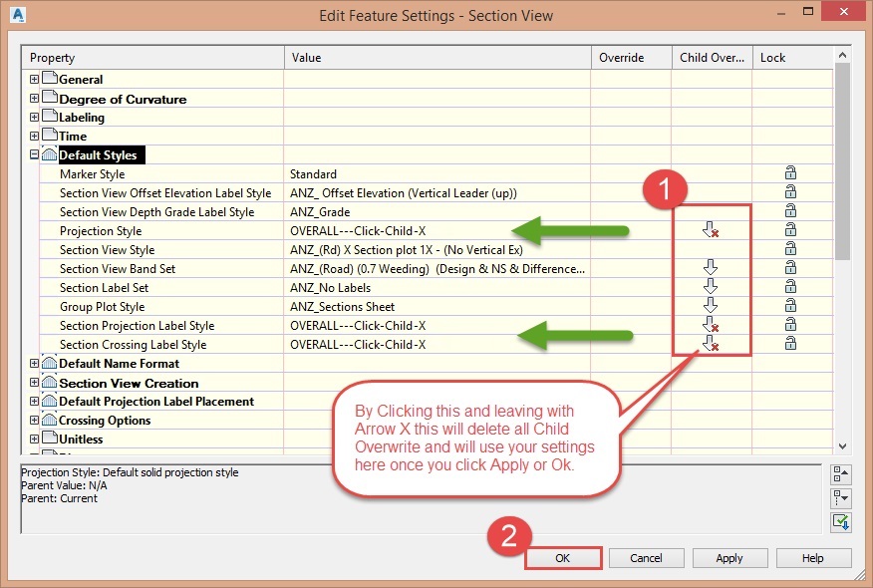
Task: Expand the General category
Action: pyautogui.click(x=34, y=79)
